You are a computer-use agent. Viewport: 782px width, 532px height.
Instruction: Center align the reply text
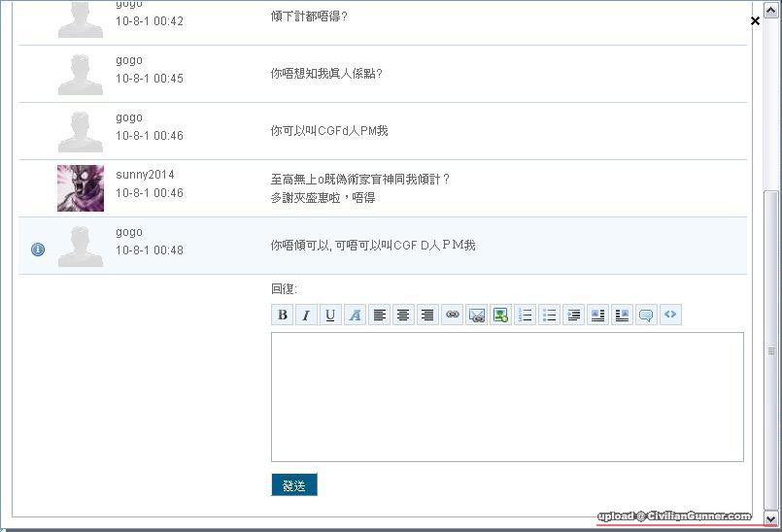coord(403,315)
